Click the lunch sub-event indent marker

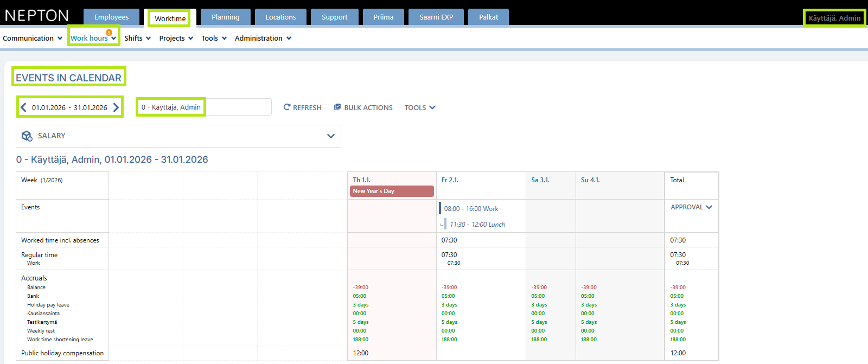[442, 225]
